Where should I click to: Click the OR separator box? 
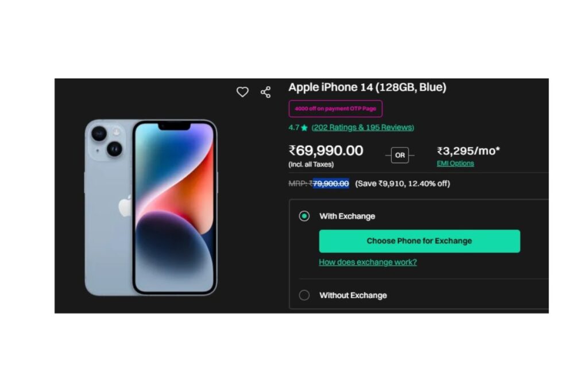pos(400,155)
